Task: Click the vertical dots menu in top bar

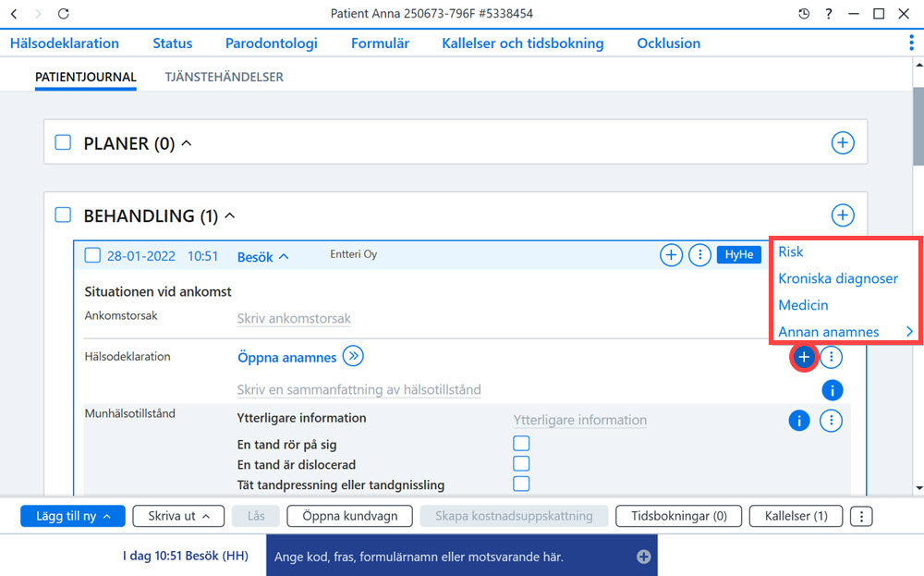Action: pyautogui.click(x=911, y=43)
